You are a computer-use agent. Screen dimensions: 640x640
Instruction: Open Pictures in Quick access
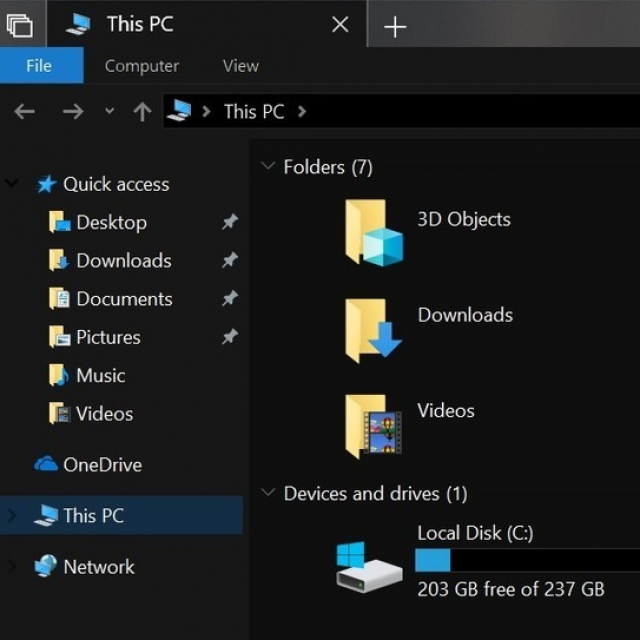pyautogui.click(x=108, y=337)
